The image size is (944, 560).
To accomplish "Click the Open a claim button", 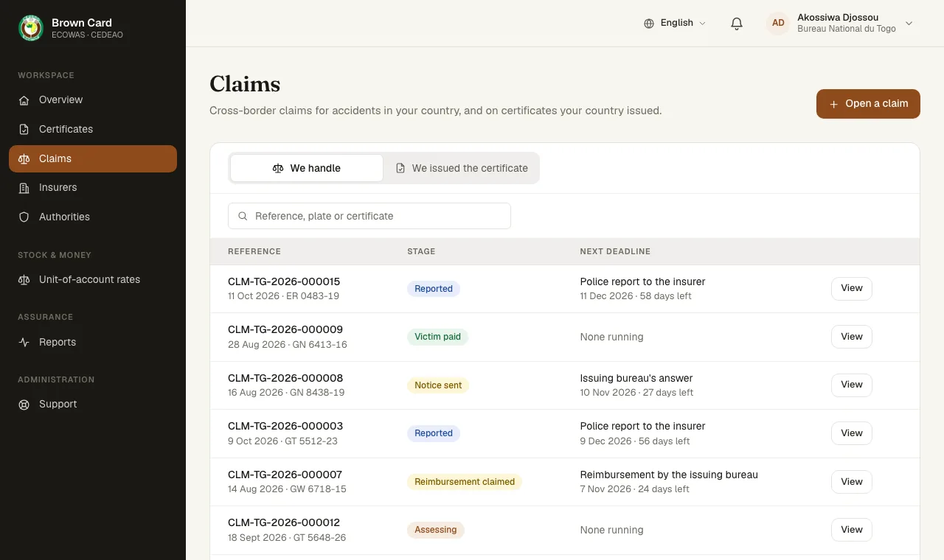I will pos(868,104).
